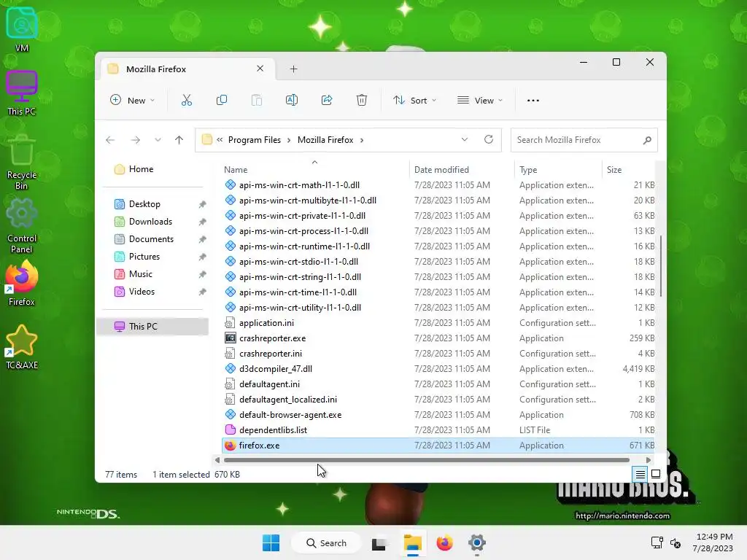The height and width of the screenshot is (560, 747).
Task: Switch to large thumbnails view icon
Action: (656, 474)
